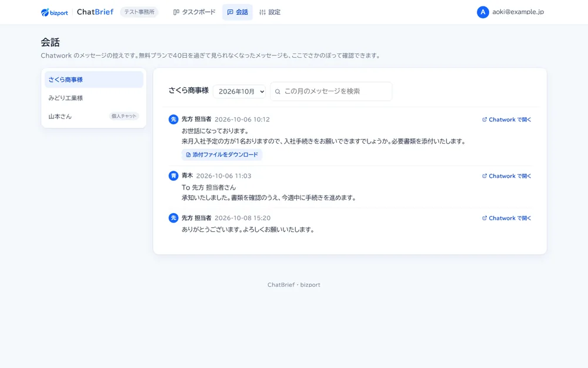Select the さくら商事様 conversation
The width and height of the screenshot is (588, 368).
(x=93, y=79)
